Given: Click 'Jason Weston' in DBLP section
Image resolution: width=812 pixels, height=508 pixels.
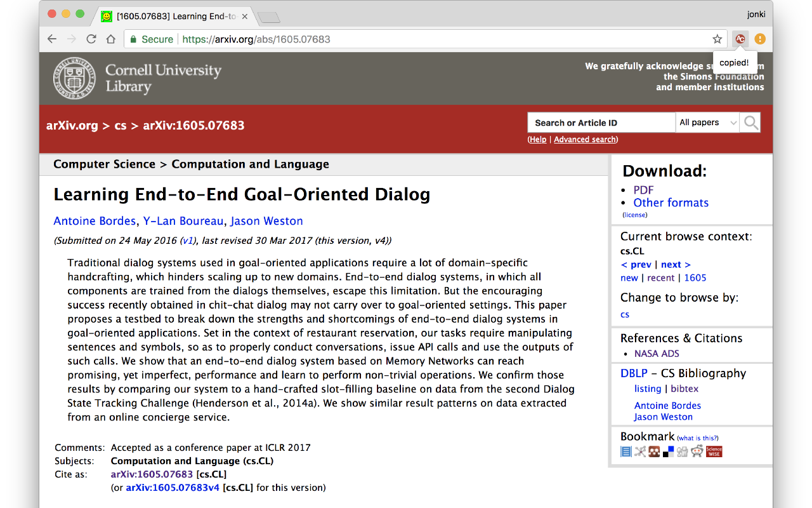Looking at the screenshot, I should click(664, 417).
